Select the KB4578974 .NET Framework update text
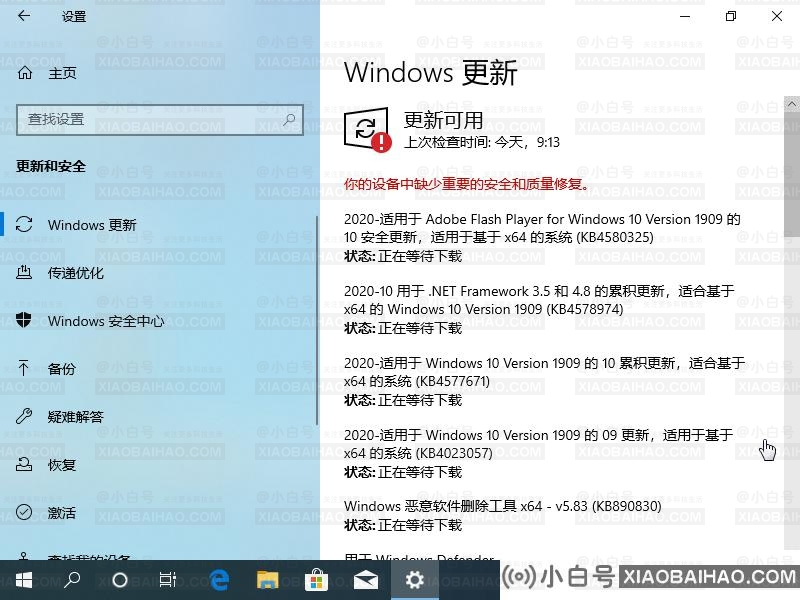The height and width of the screenshot is (600, 800). 539,300
